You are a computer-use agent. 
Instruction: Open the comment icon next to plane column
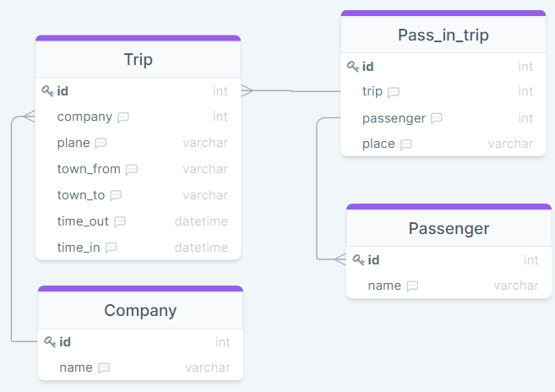(x=101, y=143)
